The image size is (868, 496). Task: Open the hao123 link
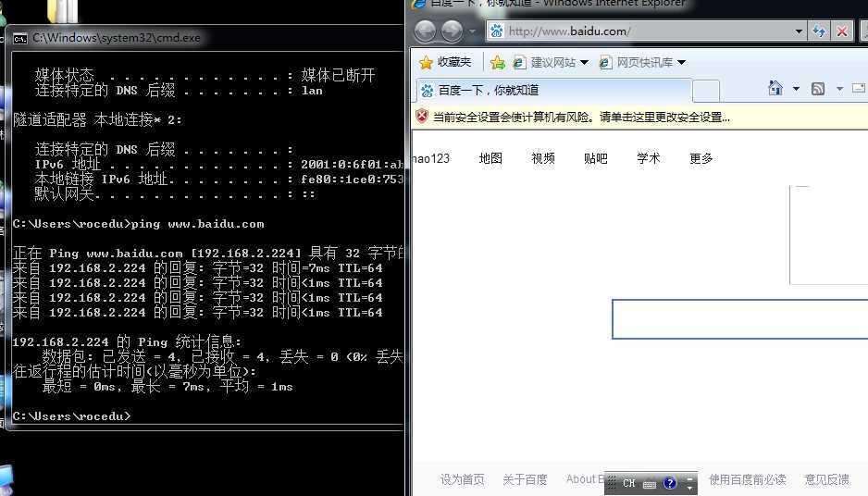[430, 158]
